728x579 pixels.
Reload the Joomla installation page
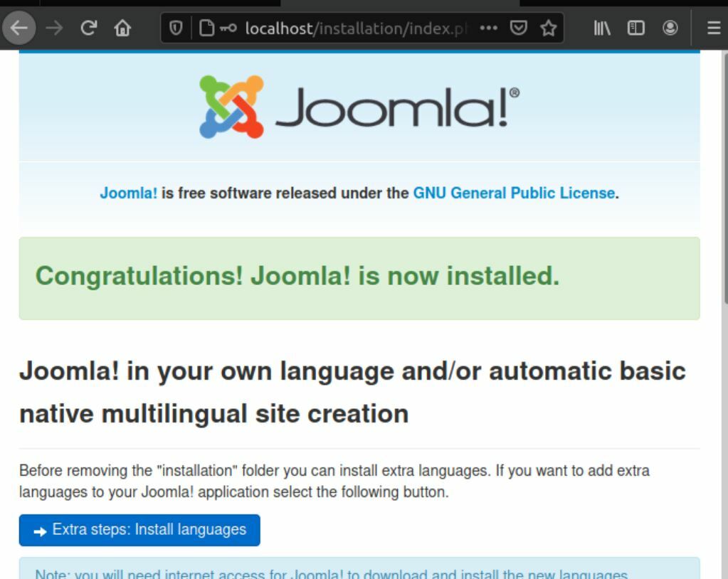[x=88, y=28]
